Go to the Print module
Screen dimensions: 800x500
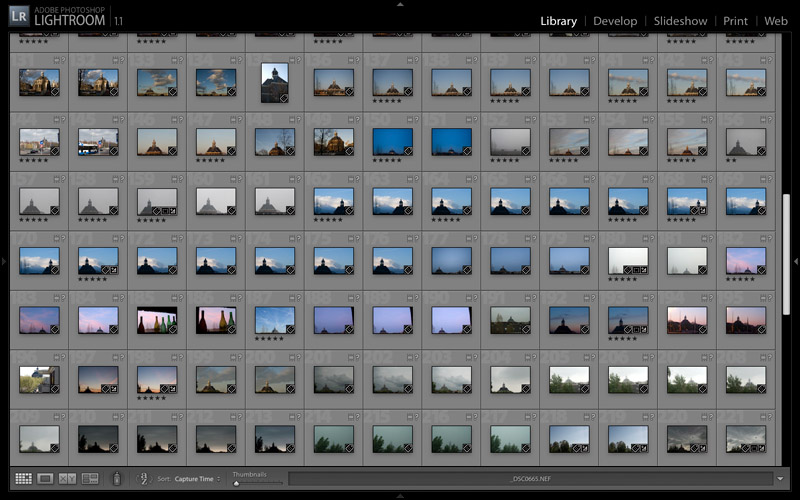coord(735,21)
